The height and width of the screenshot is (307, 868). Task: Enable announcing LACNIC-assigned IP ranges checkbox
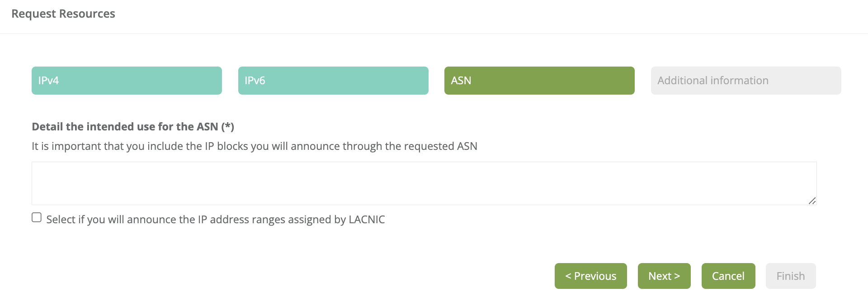point(37,218)
